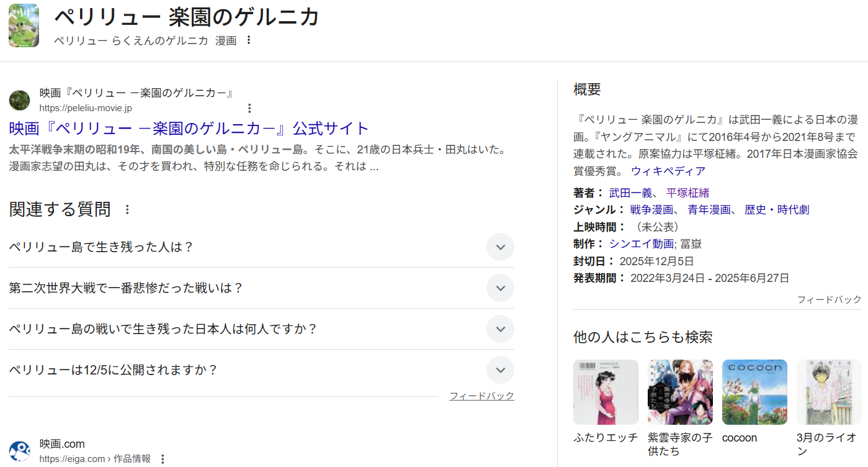Viewport: 868px width, 467px height.
Task: Select the cocoon cover thumbnail
Action: tap(754, 392)
